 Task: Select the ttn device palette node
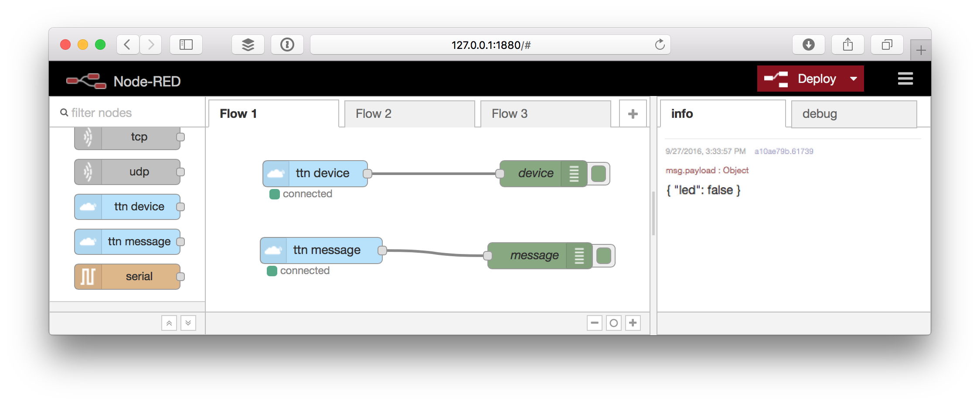127,207
